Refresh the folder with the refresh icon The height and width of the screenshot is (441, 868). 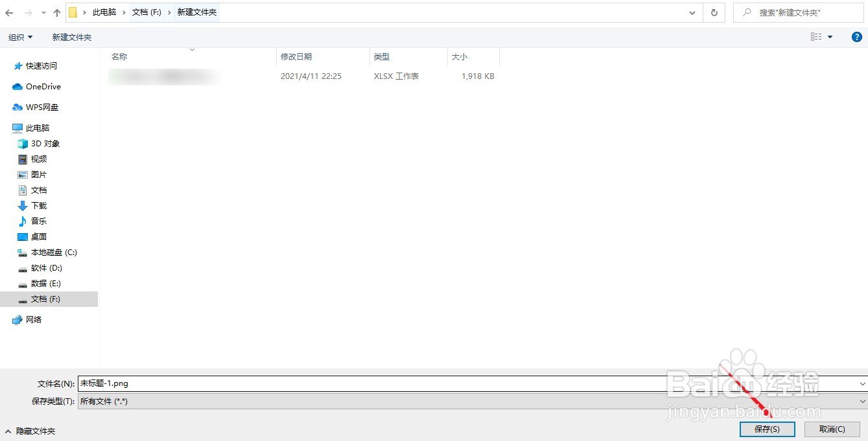coord(714,12)
